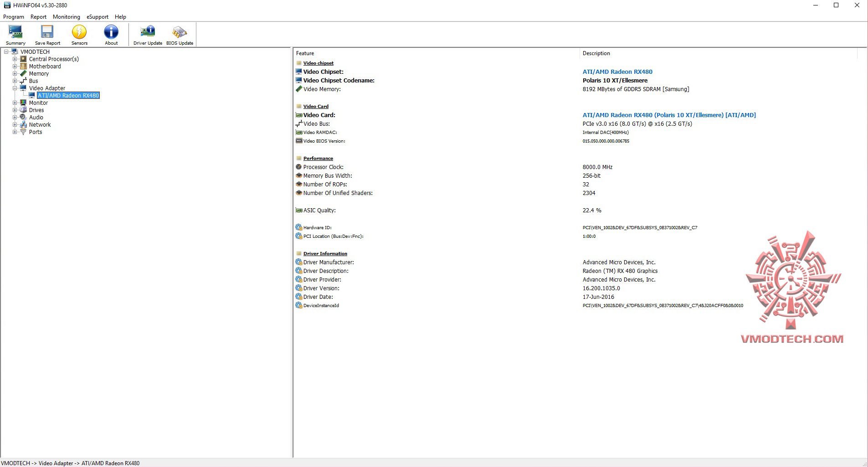Select the 22.4 % ASIC quality value
This screenshot has width=868, height=467.
592,210
